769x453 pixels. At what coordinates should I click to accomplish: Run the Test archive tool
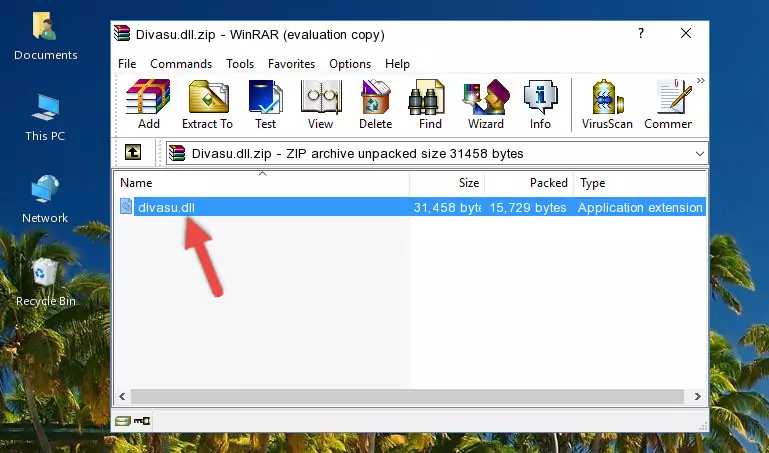point(265,104)
